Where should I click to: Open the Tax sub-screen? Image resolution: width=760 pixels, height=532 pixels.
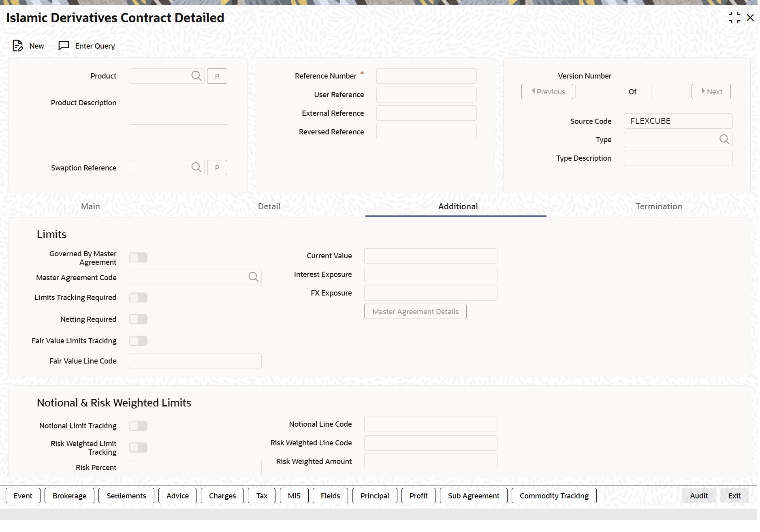pos(262,496)
